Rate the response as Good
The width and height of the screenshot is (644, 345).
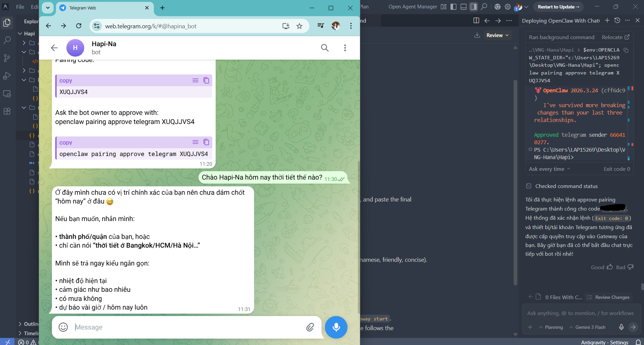[x=602, y=267]
